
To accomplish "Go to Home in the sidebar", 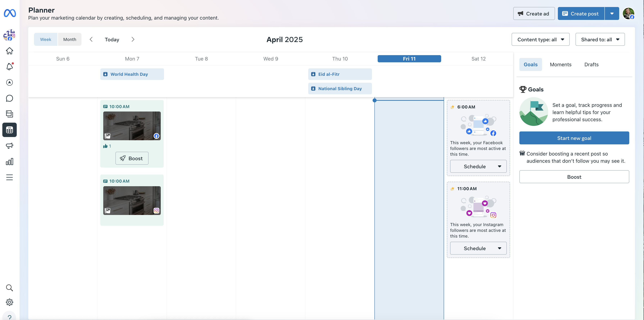I will 10,51.
